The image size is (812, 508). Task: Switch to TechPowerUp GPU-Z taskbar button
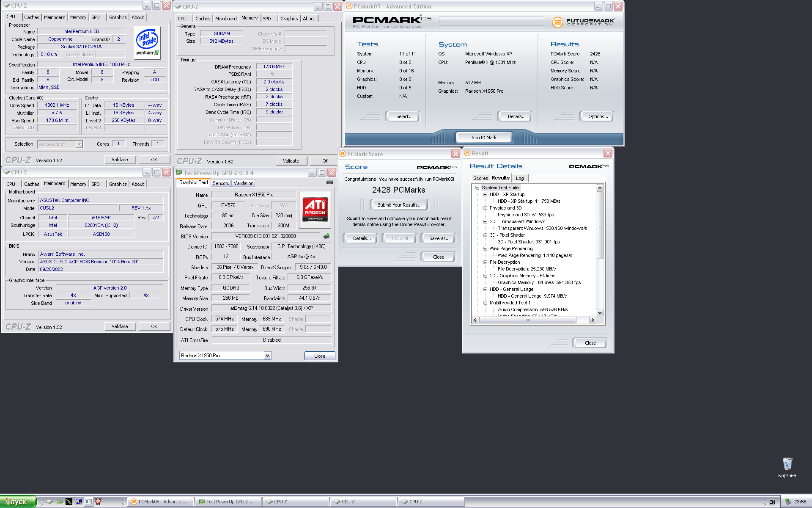(228, 502)
